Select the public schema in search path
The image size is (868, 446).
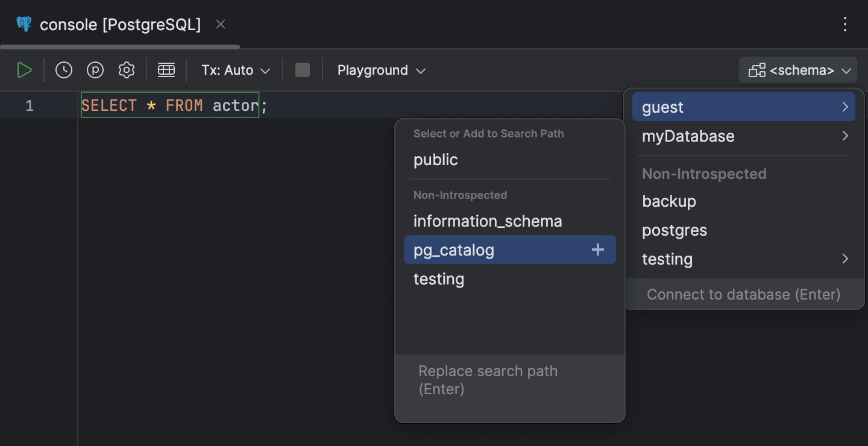(436, 160)
